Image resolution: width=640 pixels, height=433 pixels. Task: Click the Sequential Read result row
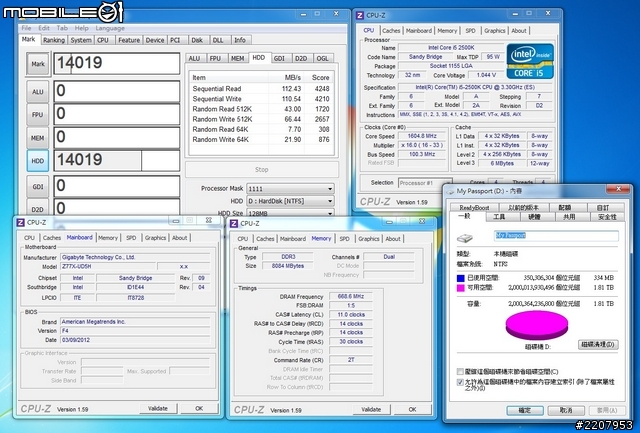261,89
